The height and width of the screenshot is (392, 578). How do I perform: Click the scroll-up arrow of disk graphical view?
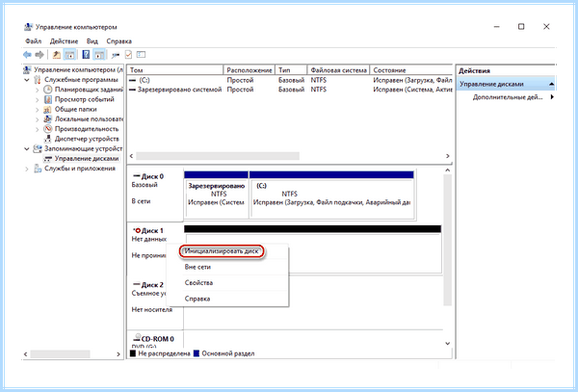tap(448, 170)
